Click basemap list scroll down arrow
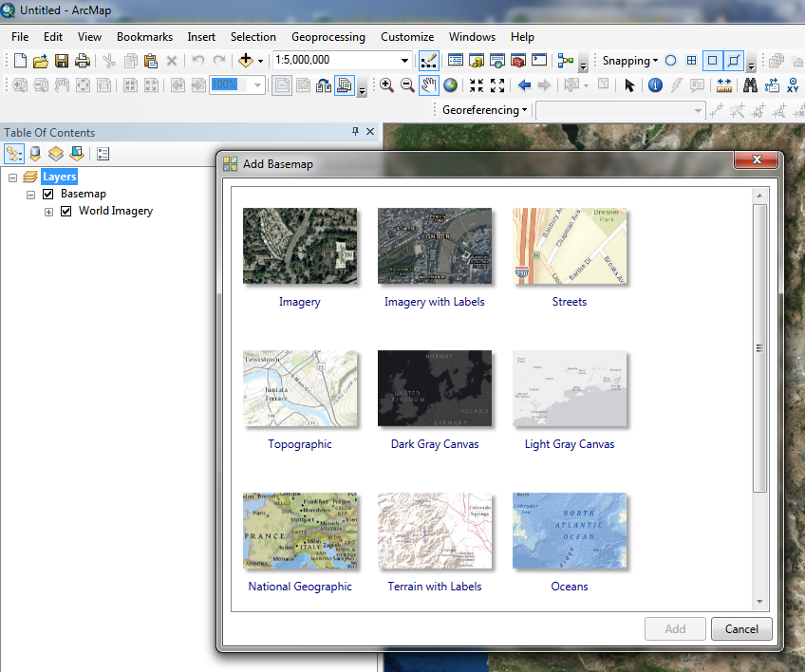 coord(759,601)
